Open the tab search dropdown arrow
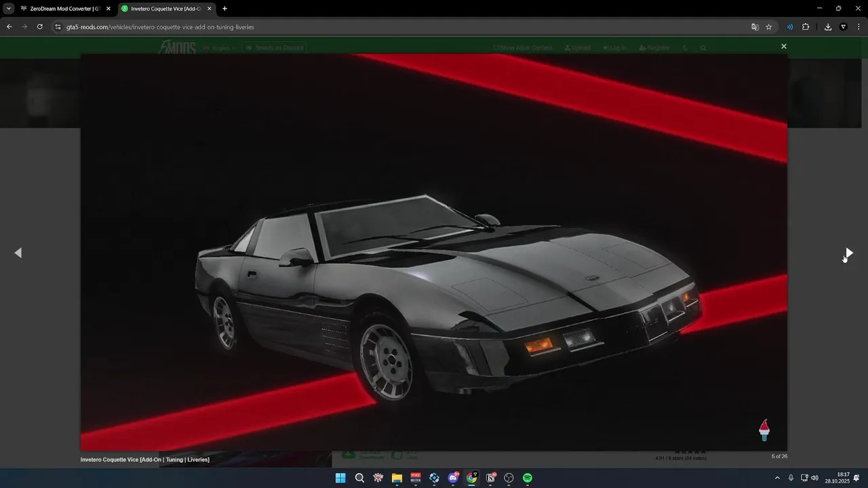 [x=9, y=8]
